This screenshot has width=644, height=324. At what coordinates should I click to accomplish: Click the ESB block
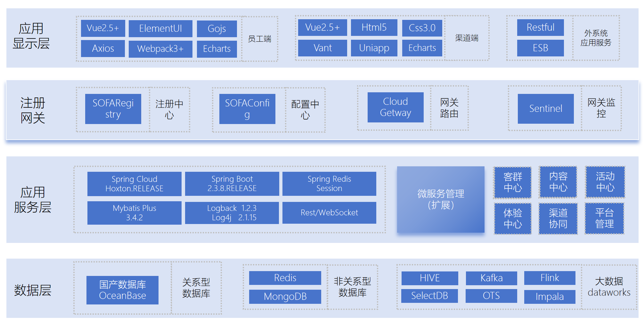pyautogui.click(x=541, y=48)
